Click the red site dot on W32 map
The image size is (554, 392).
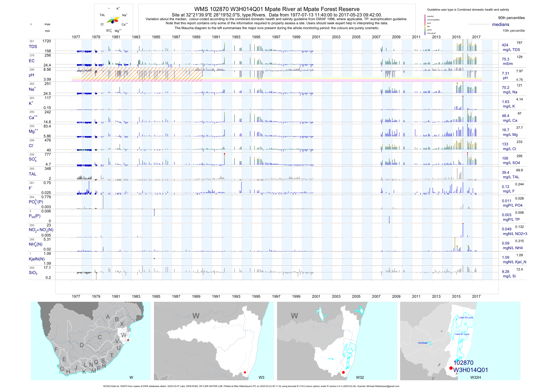343,372
